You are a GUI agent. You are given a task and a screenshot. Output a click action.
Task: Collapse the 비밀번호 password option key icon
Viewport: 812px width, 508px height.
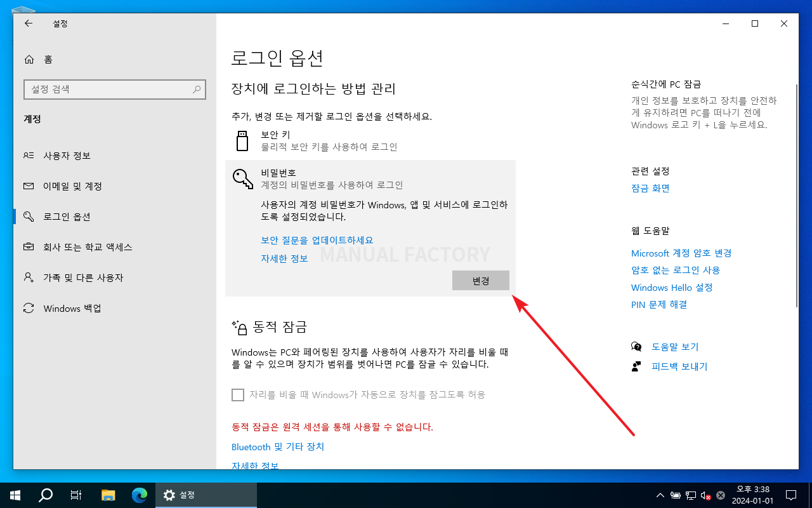pos(242,178)
